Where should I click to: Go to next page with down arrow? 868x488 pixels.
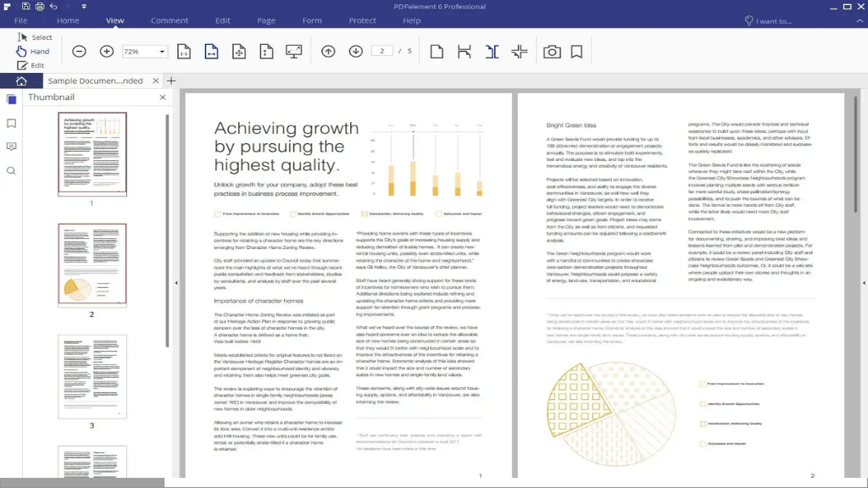pos(355,52)
